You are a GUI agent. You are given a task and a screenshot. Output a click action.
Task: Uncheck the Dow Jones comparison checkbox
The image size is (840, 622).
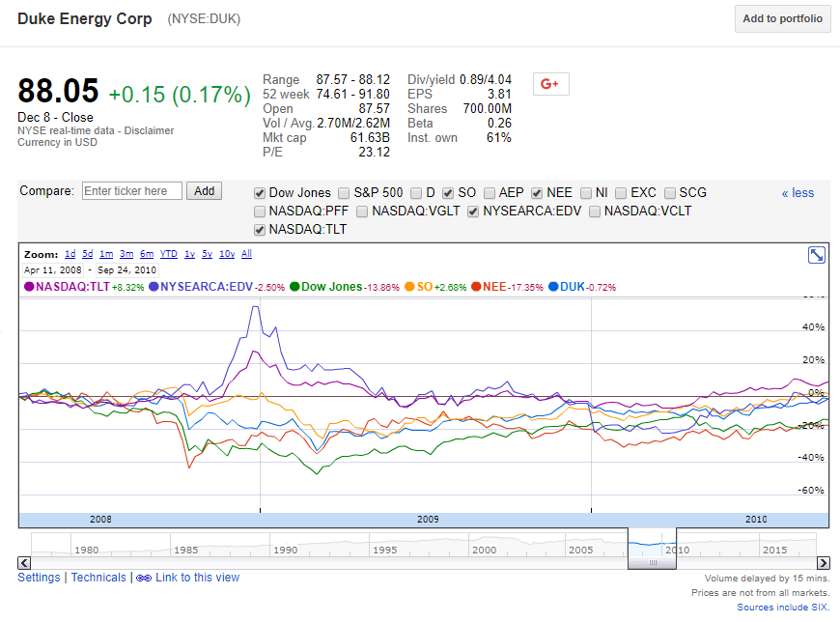(260, 193)
